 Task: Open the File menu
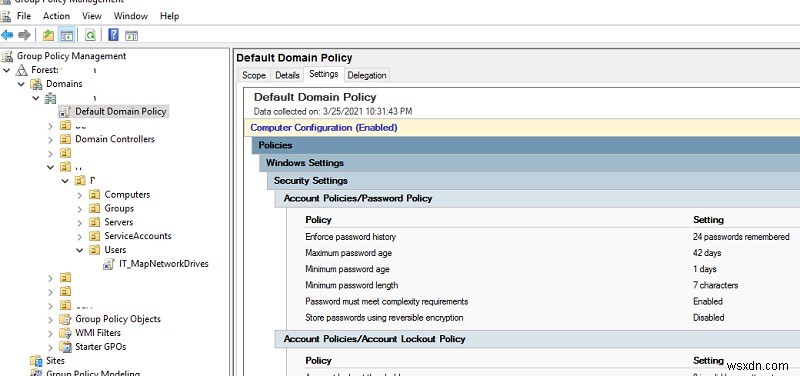[x=23, y=16]
